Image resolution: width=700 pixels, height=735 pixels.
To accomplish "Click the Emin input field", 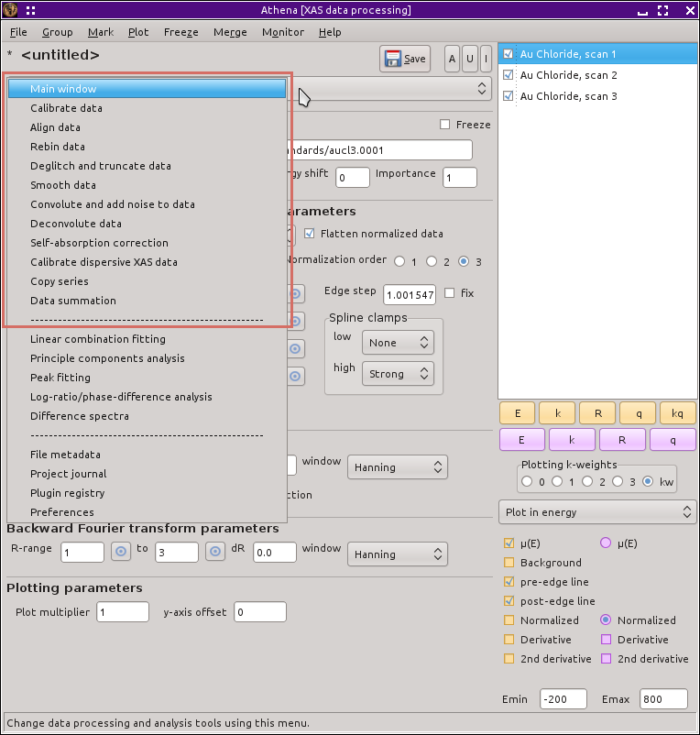I will (x=563, y=699).
